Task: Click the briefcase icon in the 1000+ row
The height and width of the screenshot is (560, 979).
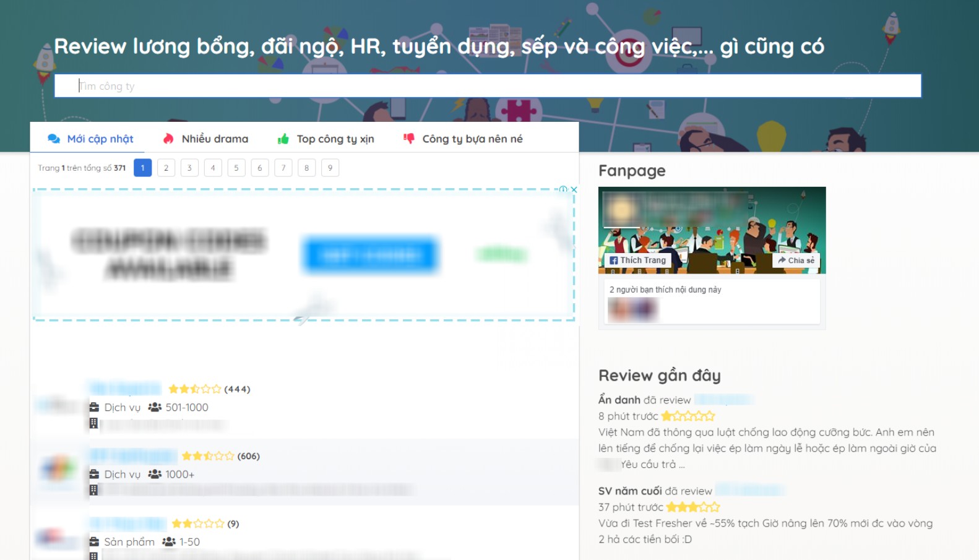Action: pos(94,474)
